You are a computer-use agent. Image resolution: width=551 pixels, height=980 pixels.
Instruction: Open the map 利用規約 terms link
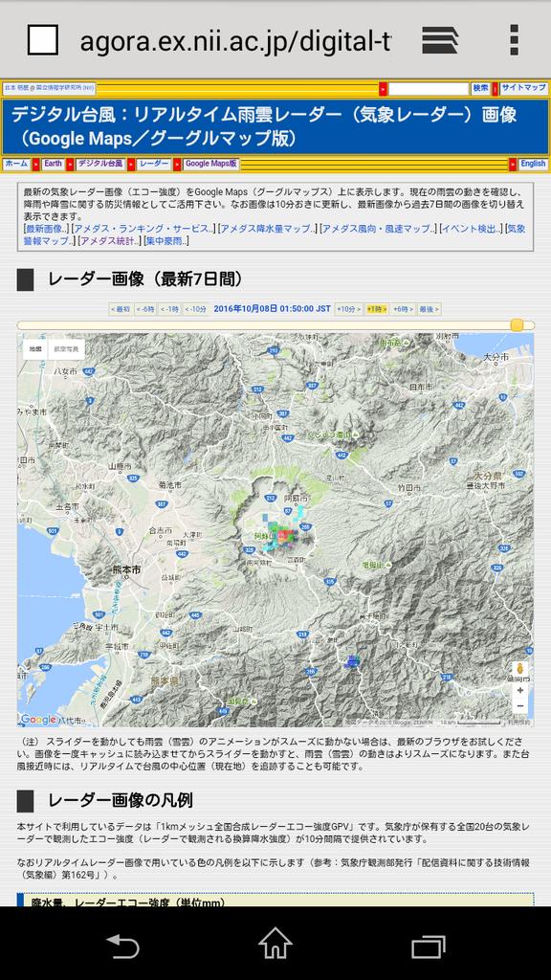tap(518, 722)
